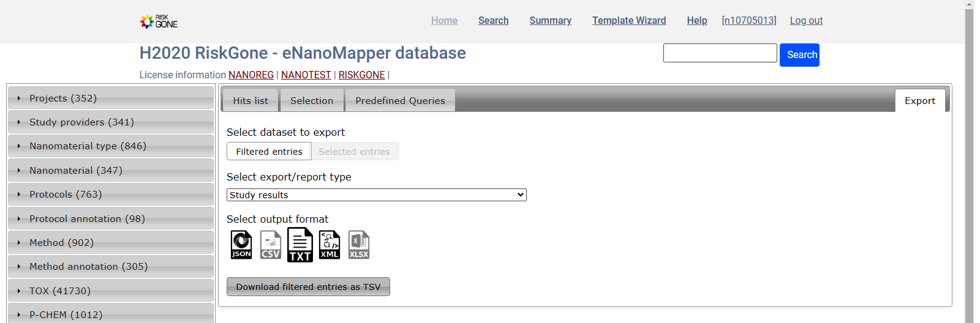Open the Predefined Queries tab
This screenshot has width=980, height=323.
400,101
